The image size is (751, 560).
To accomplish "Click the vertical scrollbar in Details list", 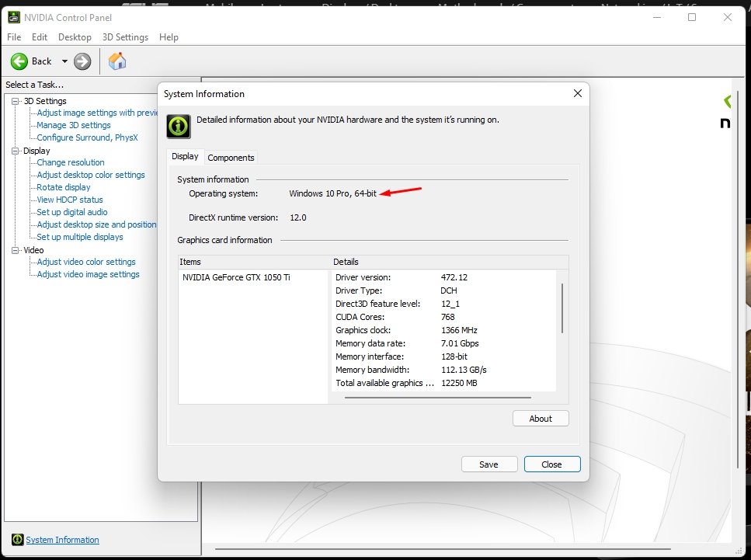I will point(562,308).
